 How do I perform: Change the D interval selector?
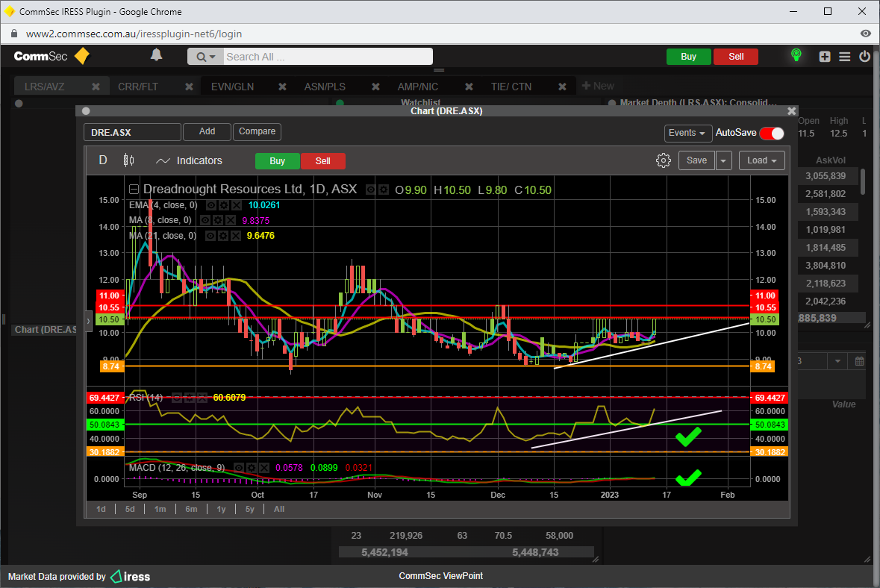[103, 160]
